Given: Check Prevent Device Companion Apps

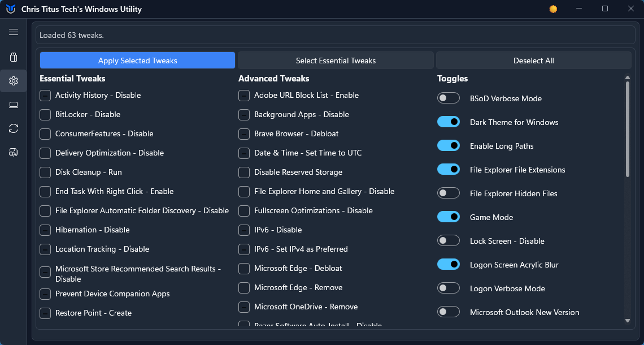Looking at the screenshot, I should click(x=45, y=294).
